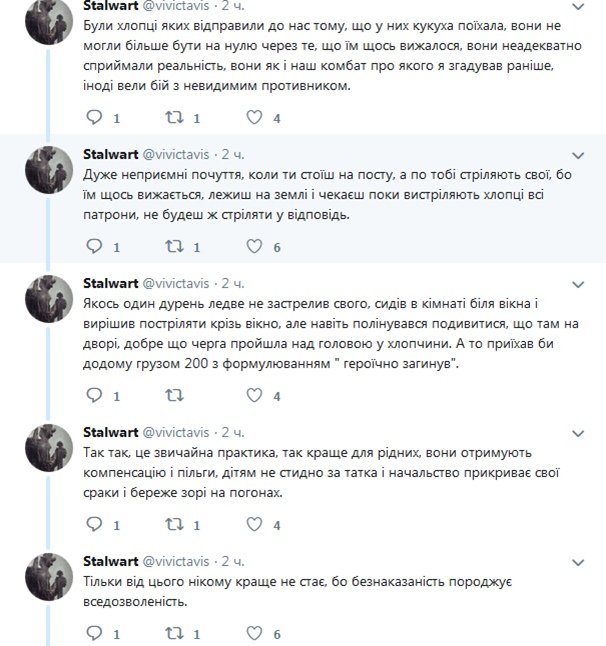The image size is (606, 646).
Task: Open the avatar on the 'Якось один дурень' tweet
Action: [49, 299]
